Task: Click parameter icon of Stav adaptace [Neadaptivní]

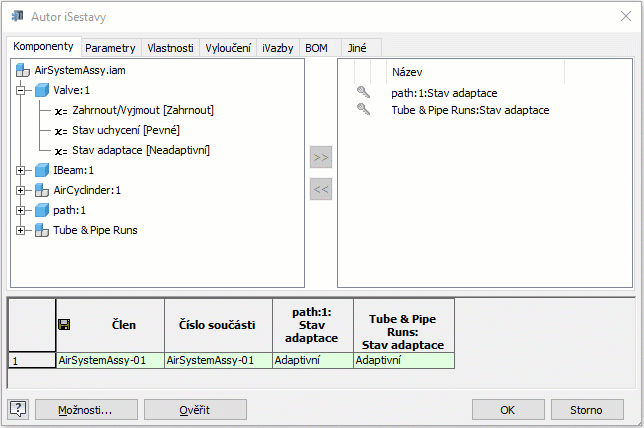Action: (61, 152)
